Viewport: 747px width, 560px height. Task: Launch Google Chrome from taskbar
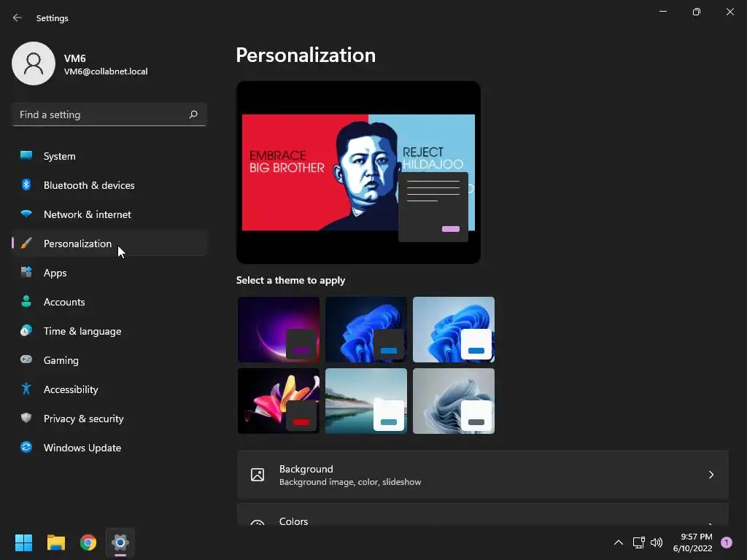[x=88, y=542]
